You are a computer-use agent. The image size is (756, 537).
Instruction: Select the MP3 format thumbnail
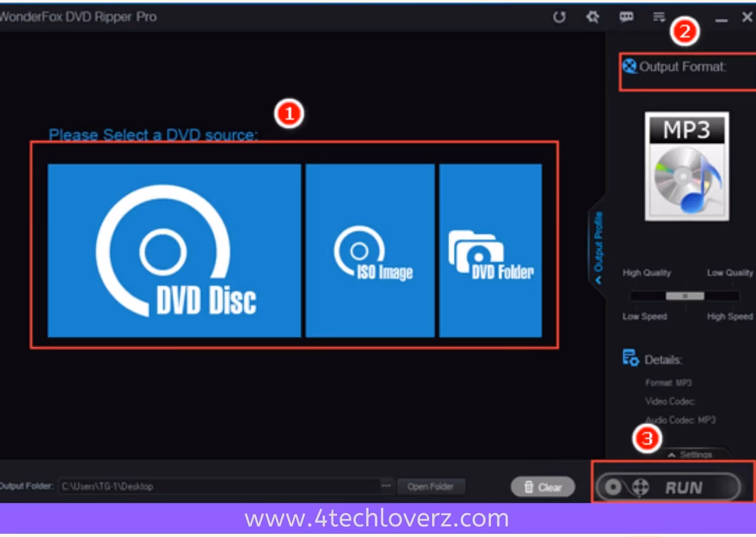tap(686, 166)
